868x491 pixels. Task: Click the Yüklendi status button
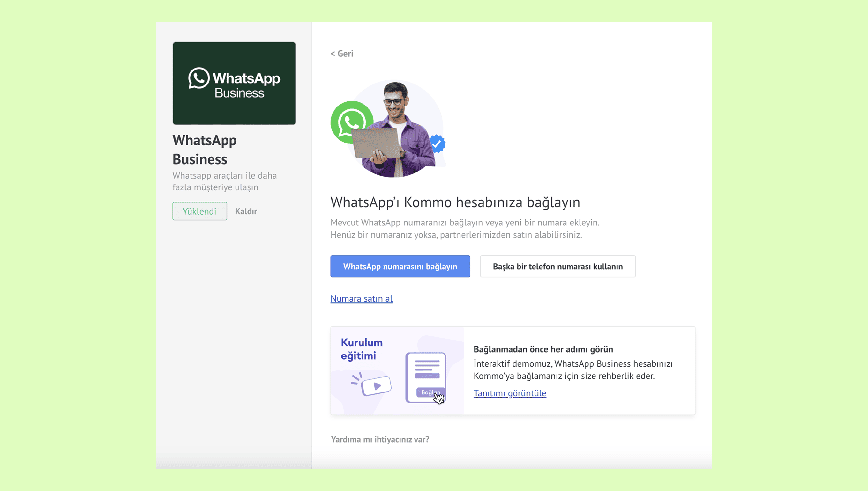199,211
